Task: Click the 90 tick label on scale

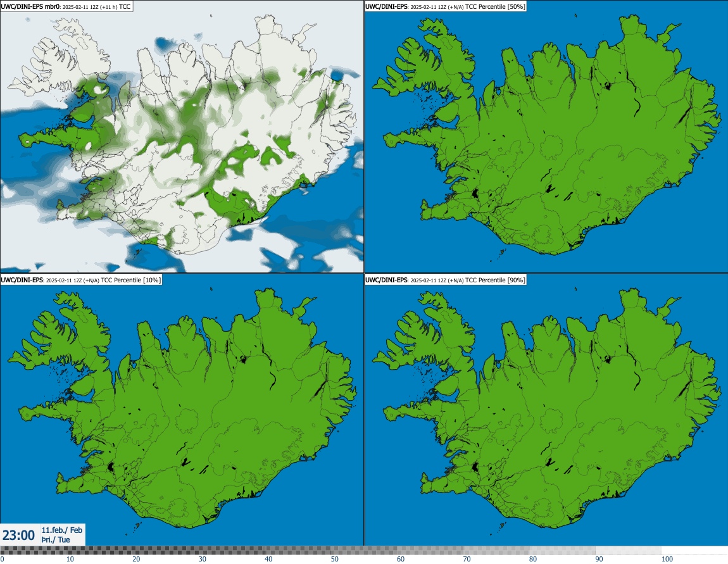Action: click(x=599, y=560)
